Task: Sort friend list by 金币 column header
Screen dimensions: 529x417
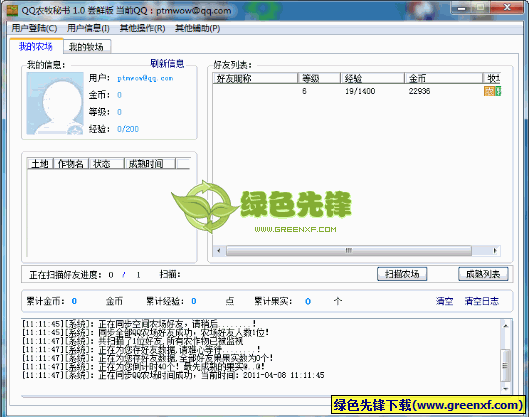Action: point(443,79)
